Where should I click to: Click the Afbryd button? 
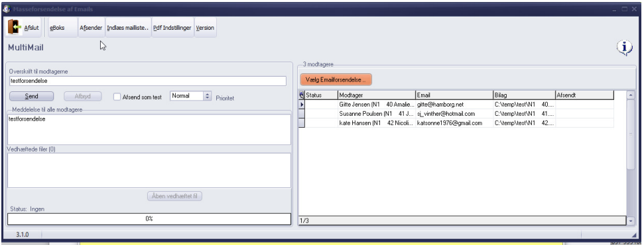pos(82,97)
